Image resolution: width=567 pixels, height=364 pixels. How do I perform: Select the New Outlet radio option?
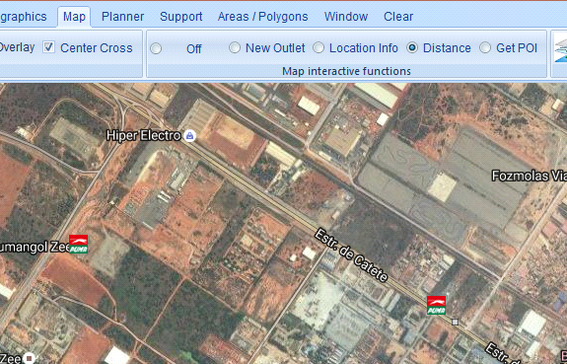[234, 47]
